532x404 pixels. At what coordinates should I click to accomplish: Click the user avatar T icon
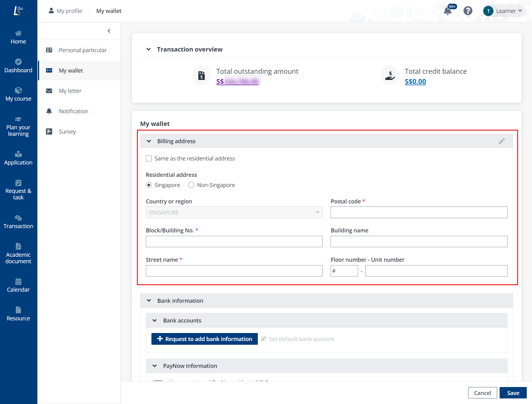(488, 11)
